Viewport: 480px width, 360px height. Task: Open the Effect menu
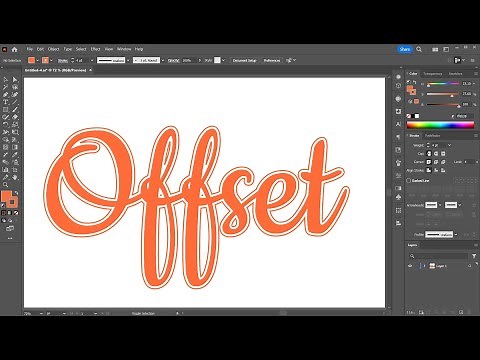tap(95, 49)
